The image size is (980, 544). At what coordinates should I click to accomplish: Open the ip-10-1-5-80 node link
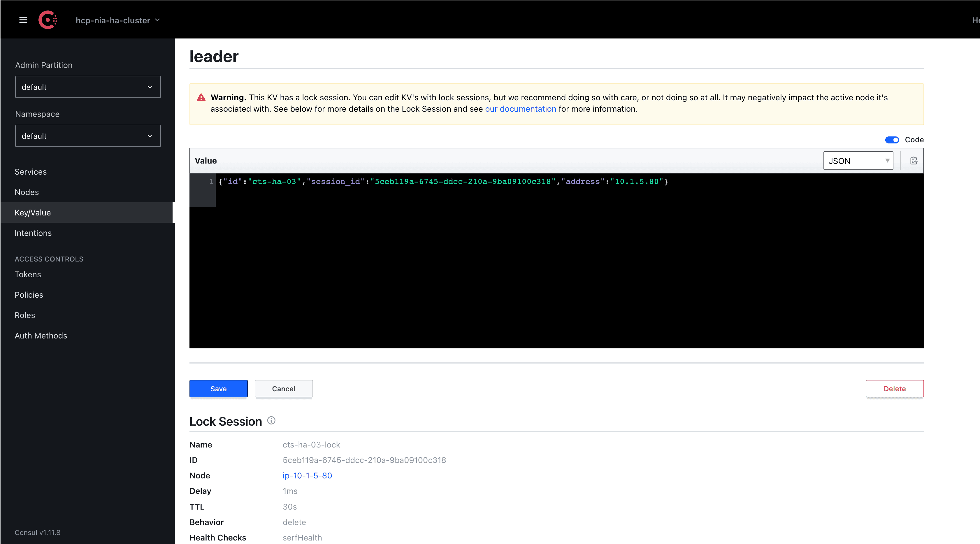coord(307,475)
